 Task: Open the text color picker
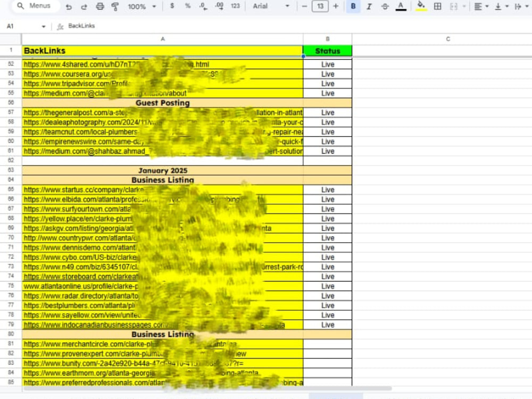(x=401, y=6)
